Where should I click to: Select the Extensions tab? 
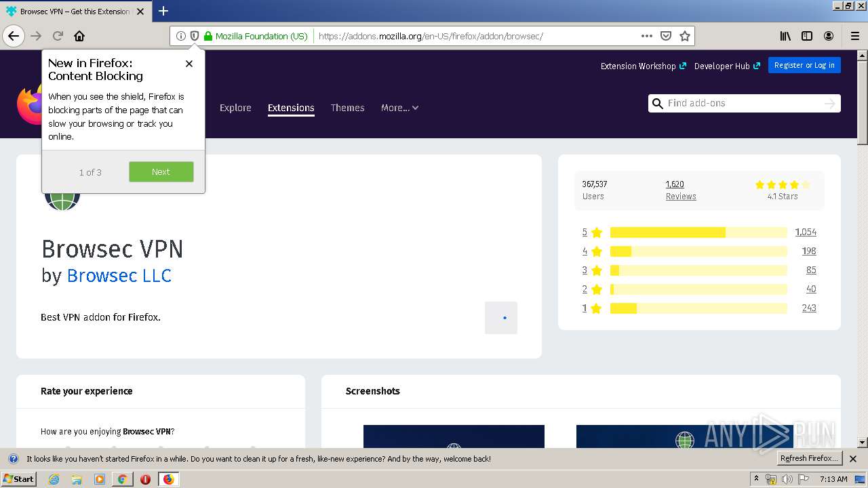point(291,108)
